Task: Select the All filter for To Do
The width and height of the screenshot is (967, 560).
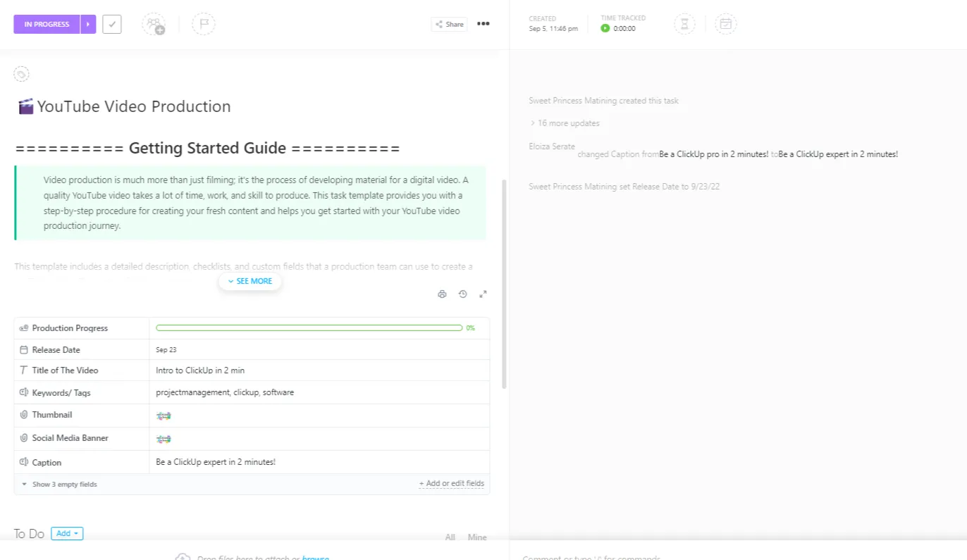Action: 450,537
